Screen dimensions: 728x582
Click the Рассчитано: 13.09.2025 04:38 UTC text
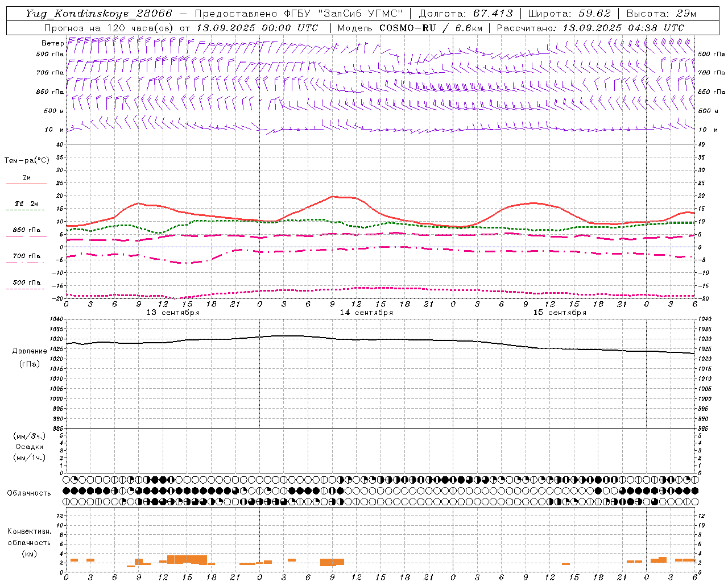point(590,28)
